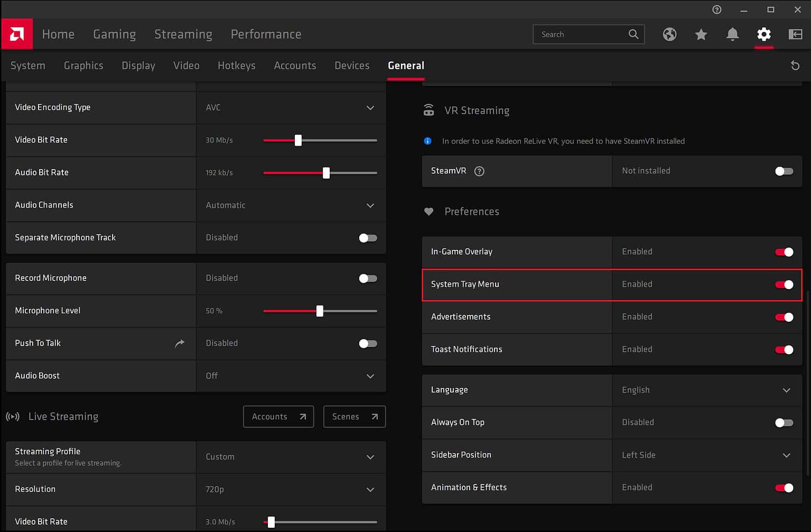Click the reset settings icon near tabs
This screenshot has width=811, height=532.
pos(795,65)
